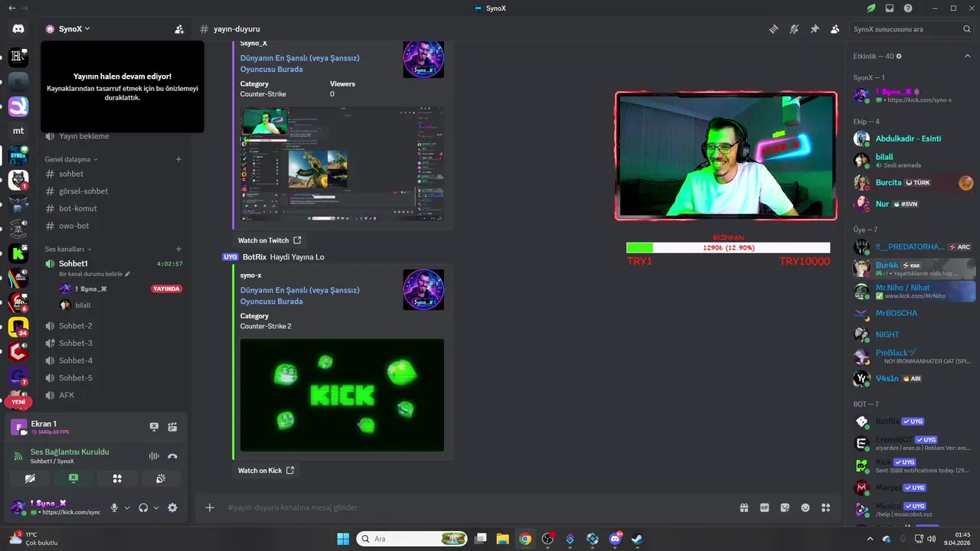
Task: Collapse the Ses kanalları category
Action: 68,249
